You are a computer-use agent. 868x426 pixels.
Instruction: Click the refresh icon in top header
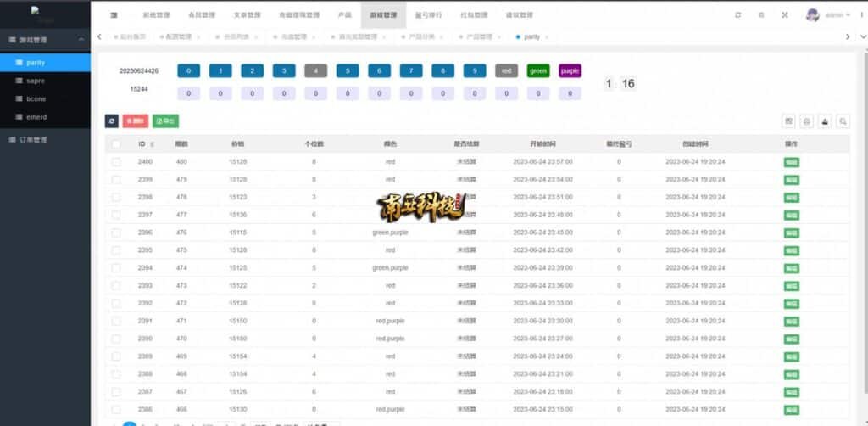click(737, 14)
